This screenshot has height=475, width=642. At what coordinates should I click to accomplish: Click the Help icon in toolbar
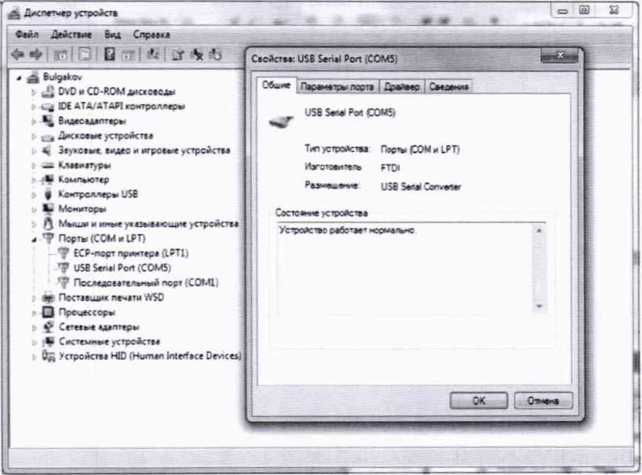(107, 52)
